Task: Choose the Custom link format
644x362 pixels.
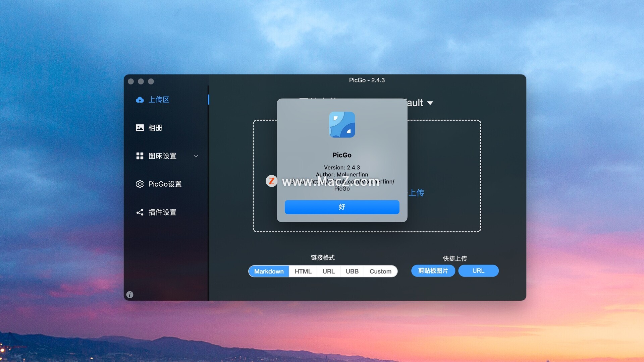Action: (380, 271)
